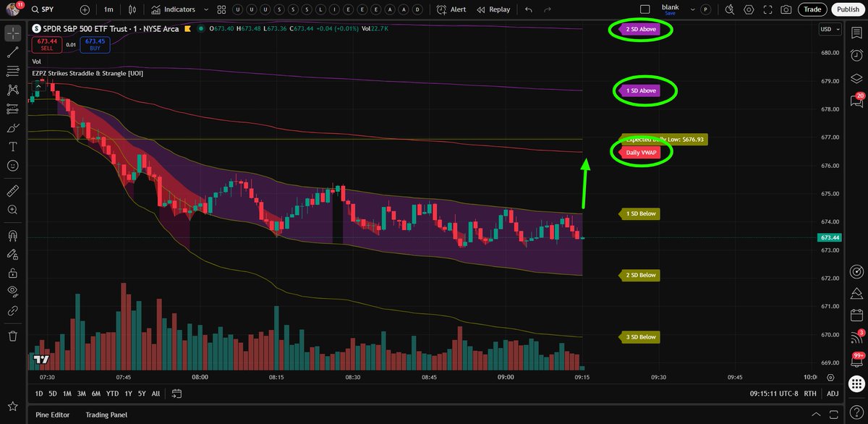Select the brush drawing tool

(x=12, y=127)
